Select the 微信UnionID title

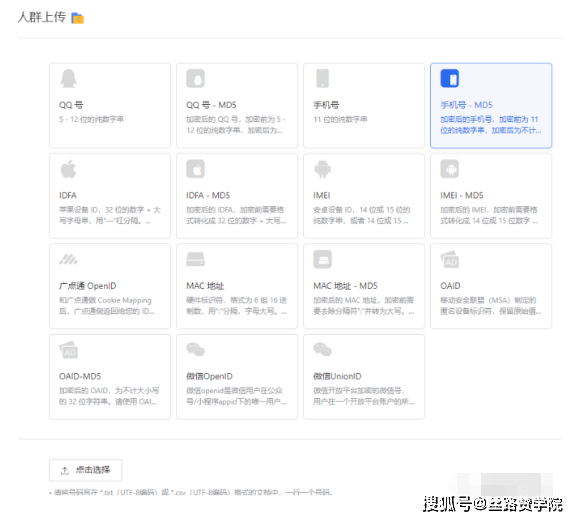pyautogui.click(x=337, y=376)
